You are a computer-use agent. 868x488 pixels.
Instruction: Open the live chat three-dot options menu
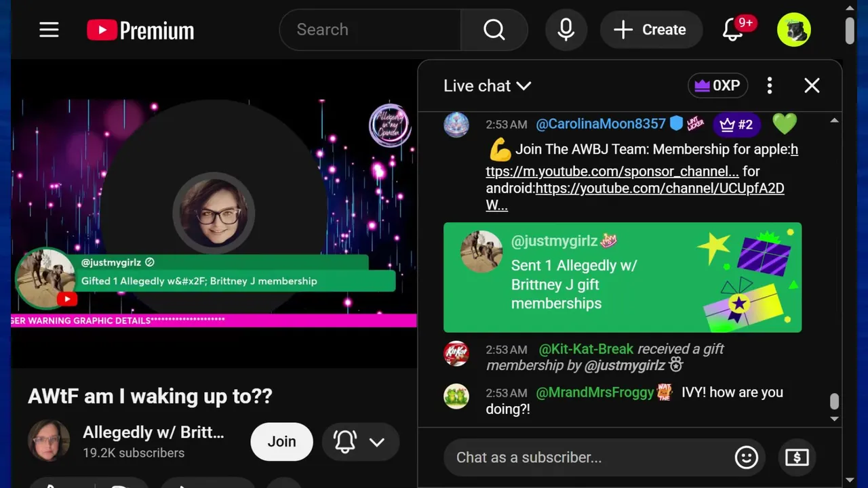[x=769, y=85]
